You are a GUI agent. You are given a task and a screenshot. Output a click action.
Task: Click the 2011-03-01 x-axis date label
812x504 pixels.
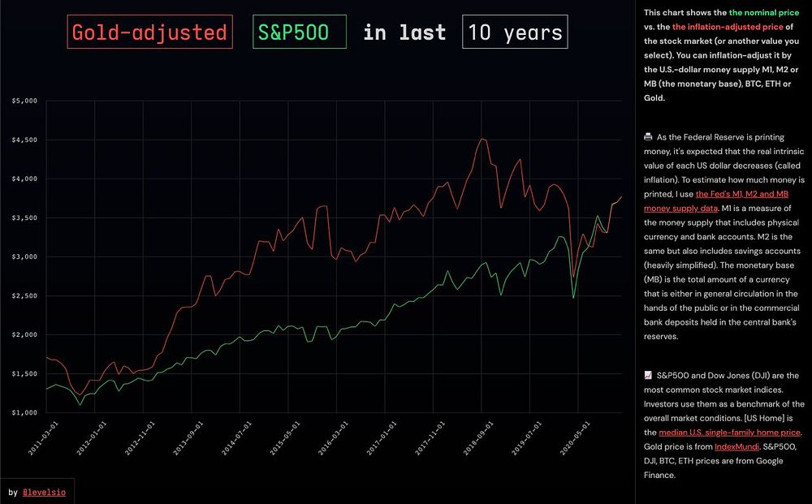(43, 438)
